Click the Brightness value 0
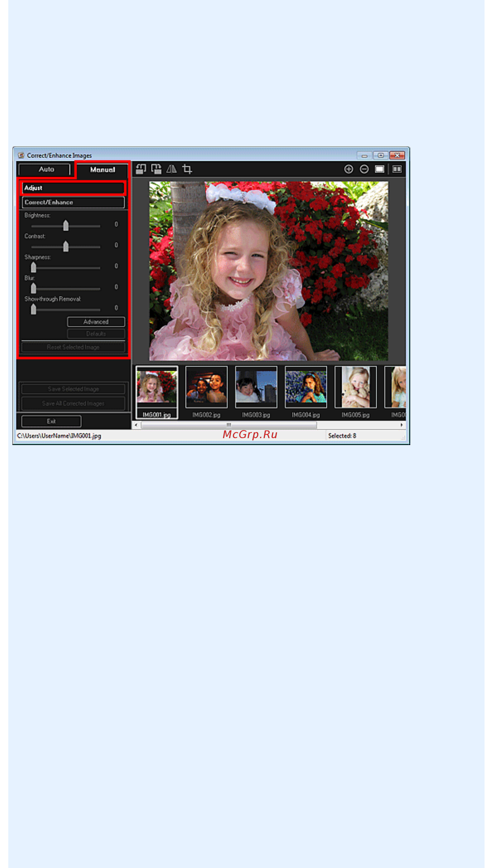The height and width of the screenshot is (868, 497). tap(116, 224)
